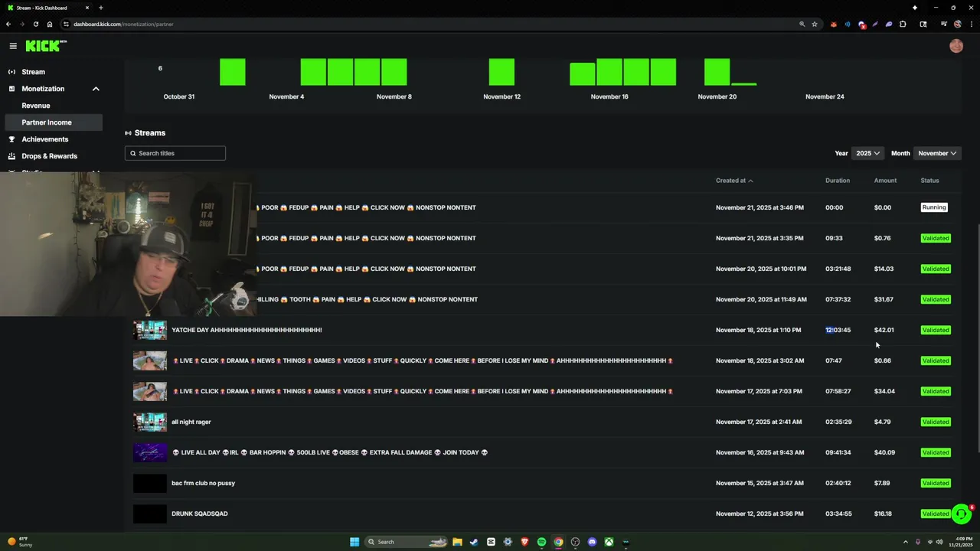Click the Duration column header

point(838,181)
